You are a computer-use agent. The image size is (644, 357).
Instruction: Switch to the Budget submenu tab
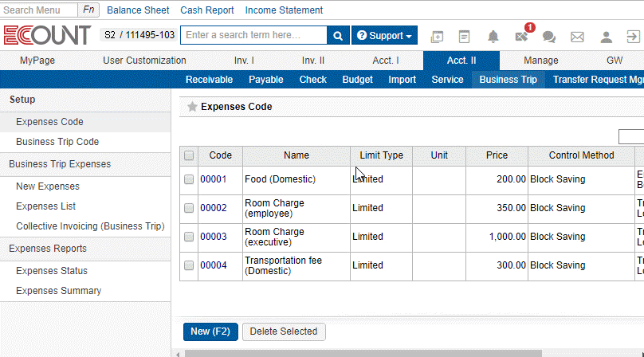(357, 80)
